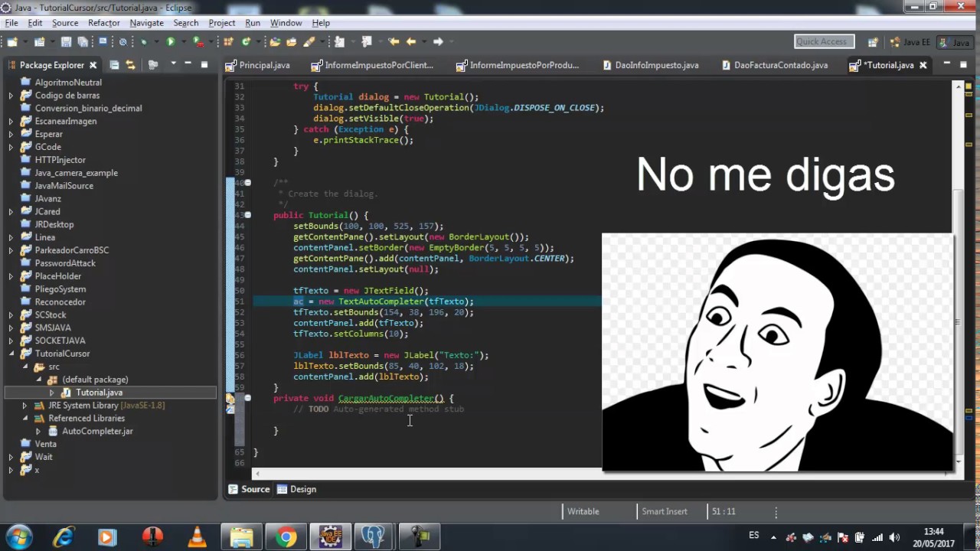This screenshot has width=980, height=551.
Task: Switch to the DaoInfoImpuesto.java editor tab
Action: (x=650, y=65)
